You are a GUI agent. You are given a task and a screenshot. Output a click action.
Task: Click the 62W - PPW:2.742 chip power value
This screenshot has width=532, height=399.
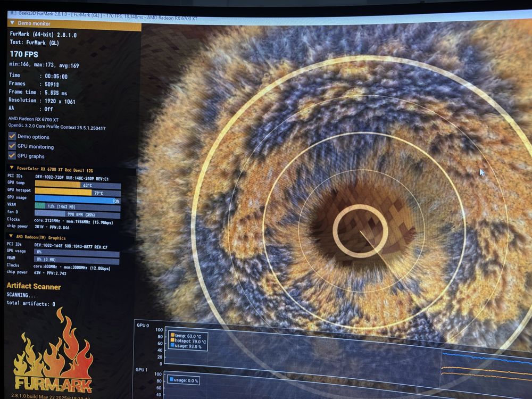[x=50, y=272]
